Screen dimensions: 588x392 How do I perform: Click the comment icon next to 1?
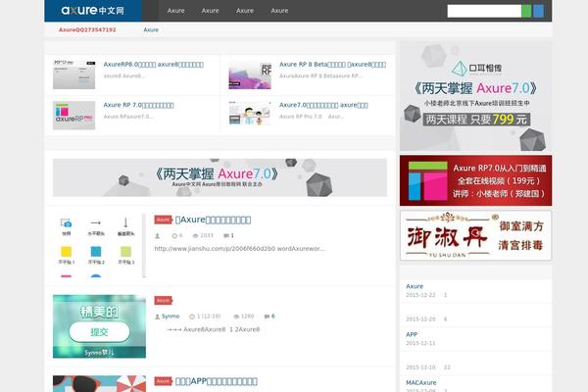[x=225, y=235]
